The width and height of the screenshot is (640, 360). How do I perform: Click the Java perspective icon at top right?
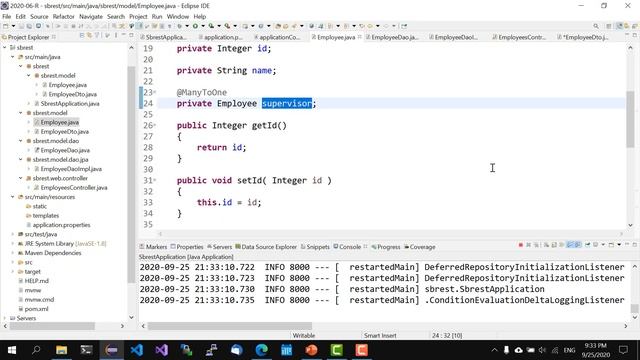click(x=620, y=26)
